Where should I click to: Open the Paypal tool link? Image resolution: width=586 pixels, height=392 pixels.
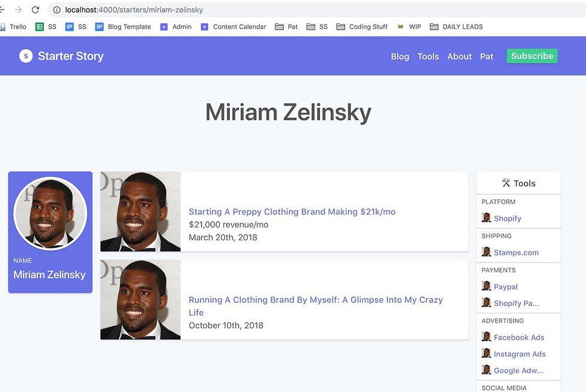pyautogui.click(x=506, y=287)
